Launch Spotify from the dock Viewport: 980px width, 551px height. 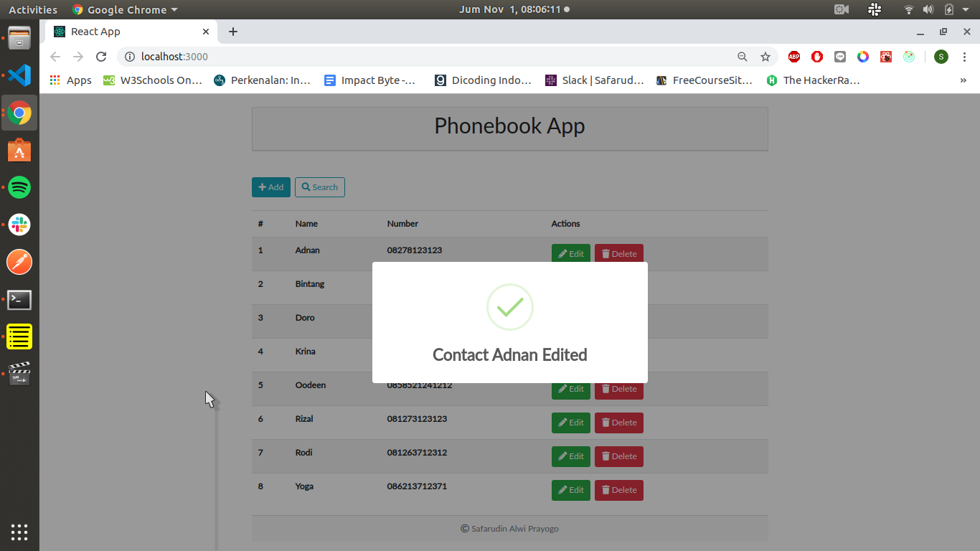(19, 187)
